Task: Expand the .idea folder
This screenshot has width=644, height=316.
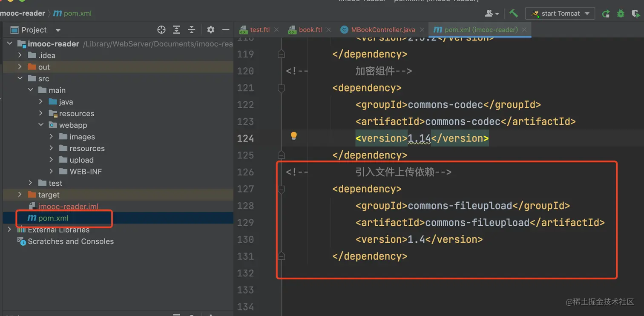Action: pyautogui.click(x=20, y=55)
